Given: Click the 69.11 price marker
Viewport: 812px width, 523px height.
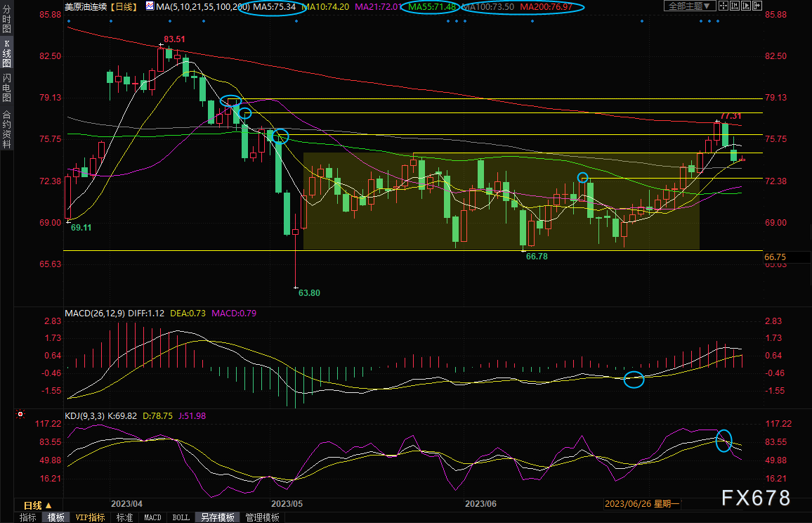Looking at the screenshot, I should click(x=81, y=228).
